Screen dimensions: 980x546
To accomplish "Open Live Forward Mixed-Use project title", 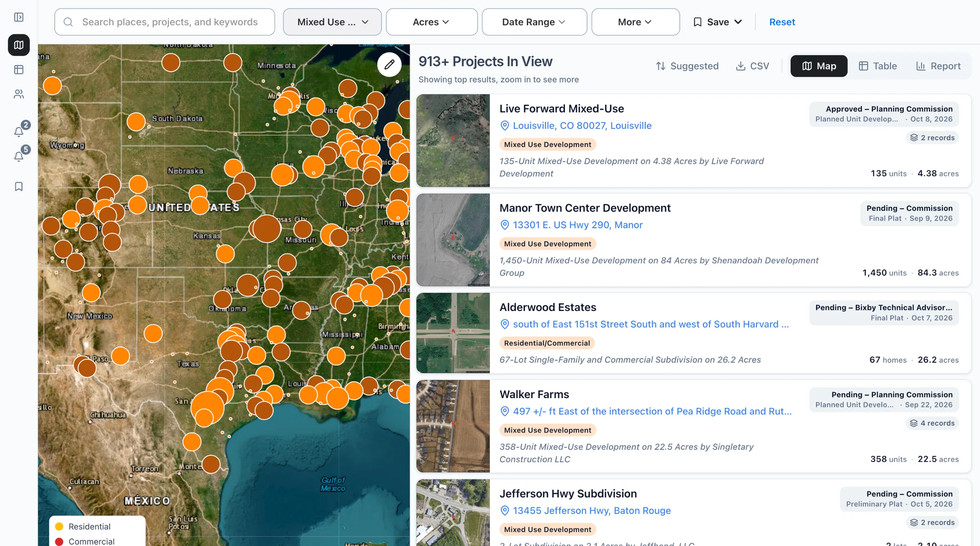I will (561, 109).
